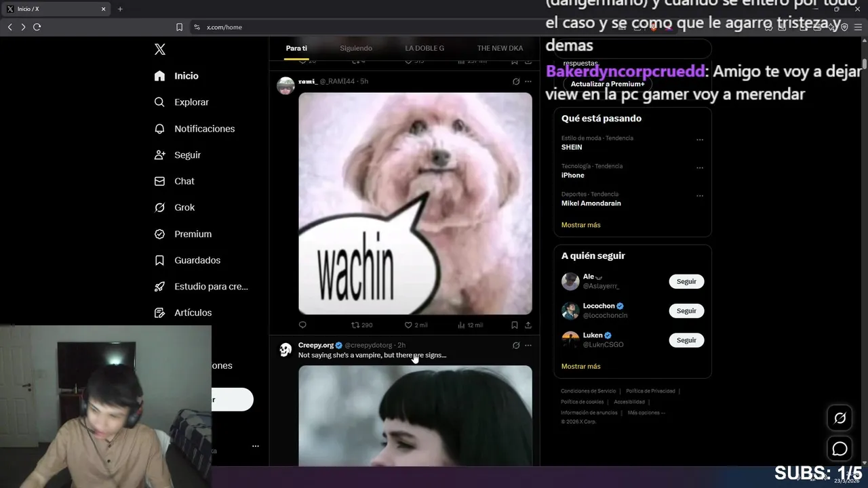Open the wachin dog image
Screen dimensions: 868x488
(415, 203)
